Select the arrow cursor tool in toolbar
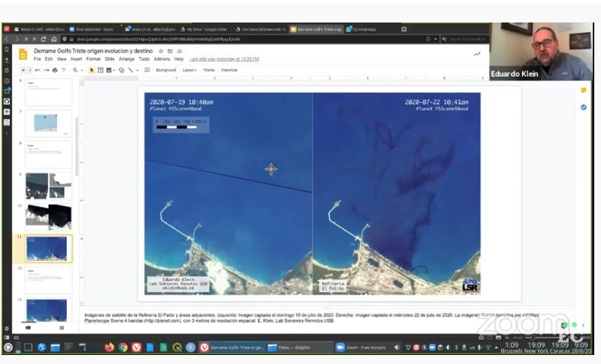Image resolution: width=601 pixels, height=364 pixels. pos(91,70)
